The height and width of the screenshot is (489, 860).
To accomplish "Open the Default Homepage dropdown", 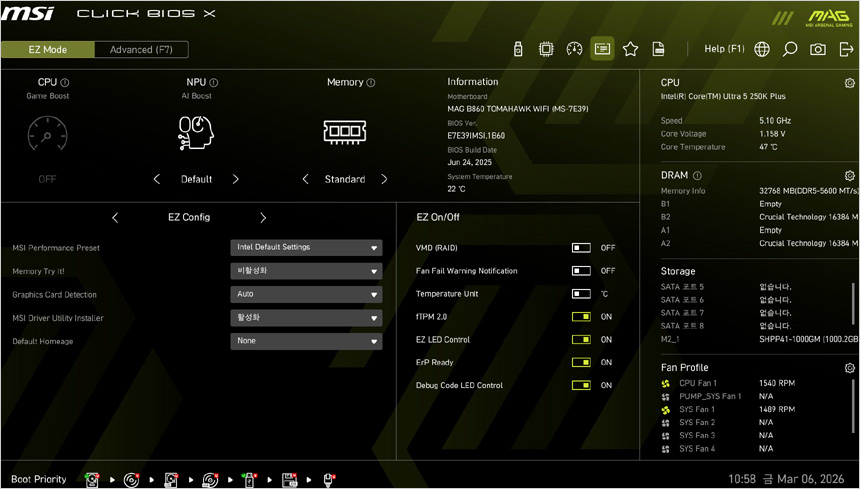I will click(306, 341).
